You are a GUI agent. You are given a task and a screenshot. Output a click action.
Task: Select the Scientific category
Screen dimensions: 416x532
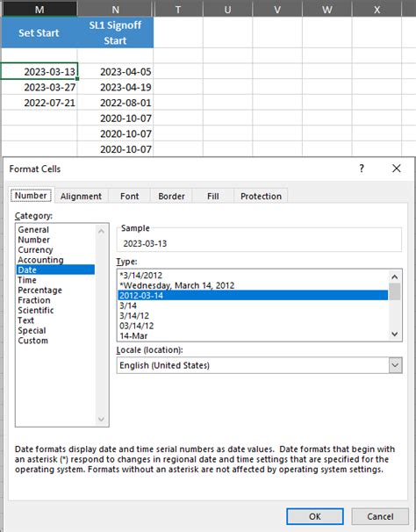(55, 310)
